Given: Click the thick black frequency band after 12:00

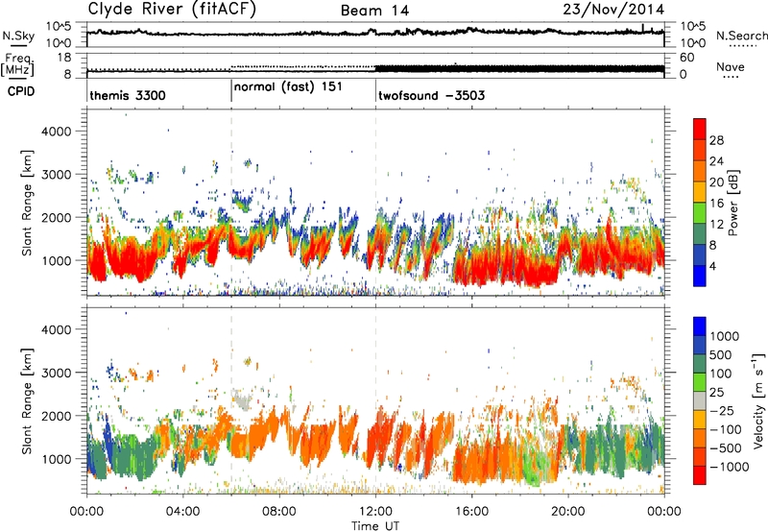Looking at the screenshot, I should pos(519,68).
